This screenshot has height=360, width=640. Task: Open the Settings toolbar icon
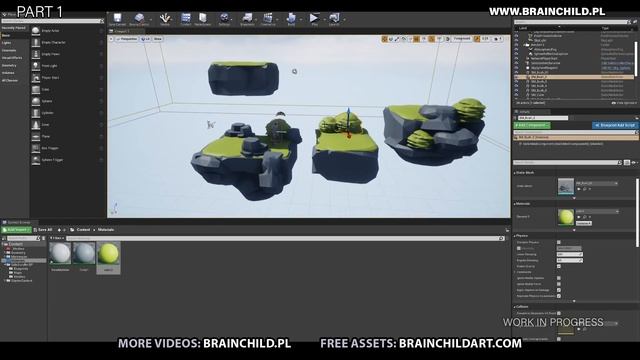point(224,18)
